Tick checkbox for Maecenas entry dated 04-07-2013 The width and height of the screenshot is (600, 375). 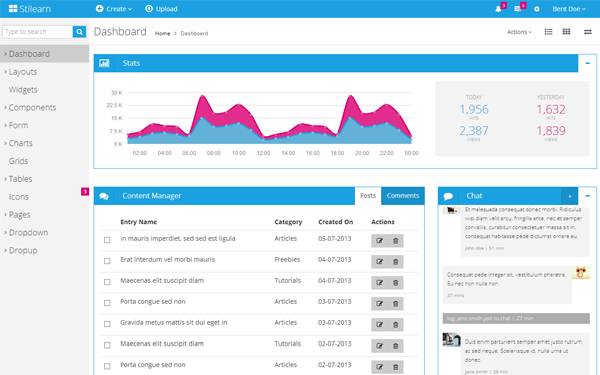[107, 282]
